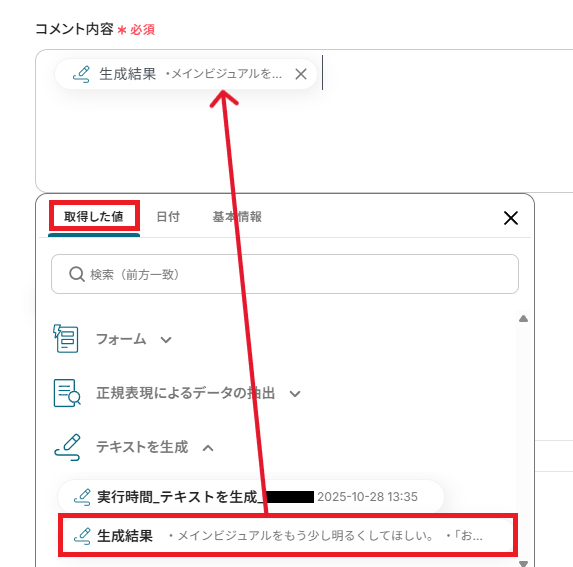Expand the フォーム section chevron
Screen dimensions: 573x567
[x=166, y=340]
